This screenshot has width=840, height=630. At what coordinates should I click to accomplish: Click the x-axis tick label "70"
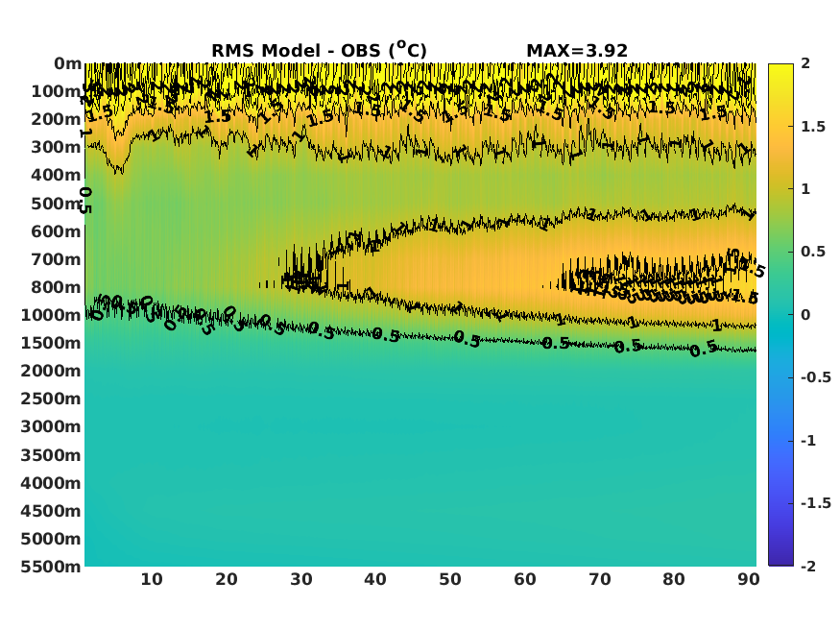(x=599, y=580)
